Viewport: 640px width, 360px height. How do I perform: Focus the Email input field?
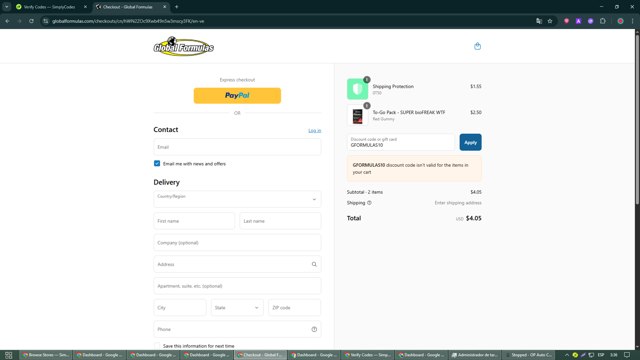pyautogui.click(x=237, y=147)
